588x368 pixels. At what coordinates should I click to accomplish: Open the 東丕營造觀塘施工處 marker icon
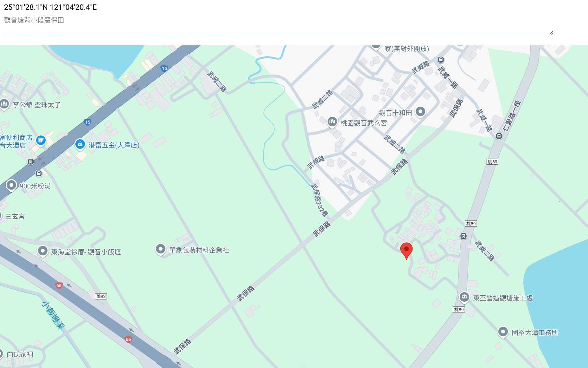(x=464, y=297)
